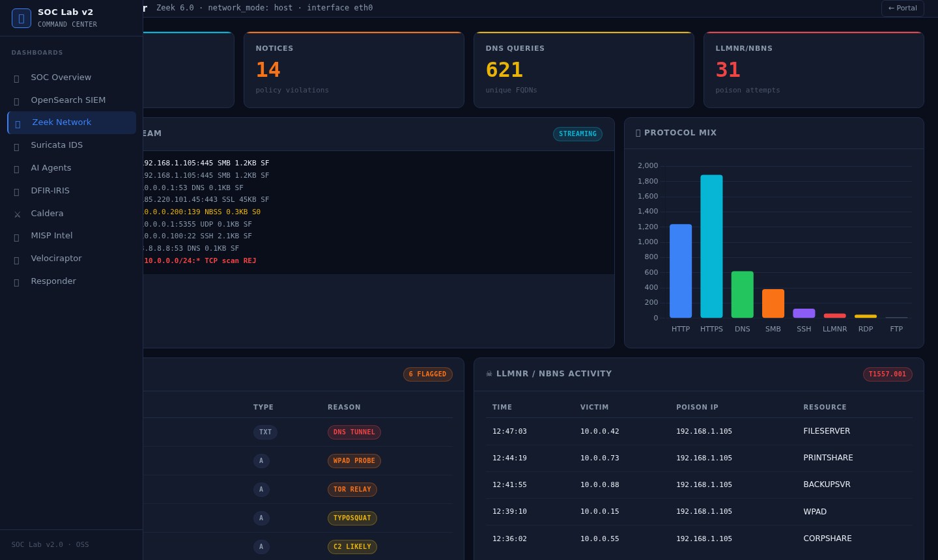The image size is (938, 560).
Task: Switch to the OpenSearch SIEM dashboard
Action: click(x=68, y=100)
